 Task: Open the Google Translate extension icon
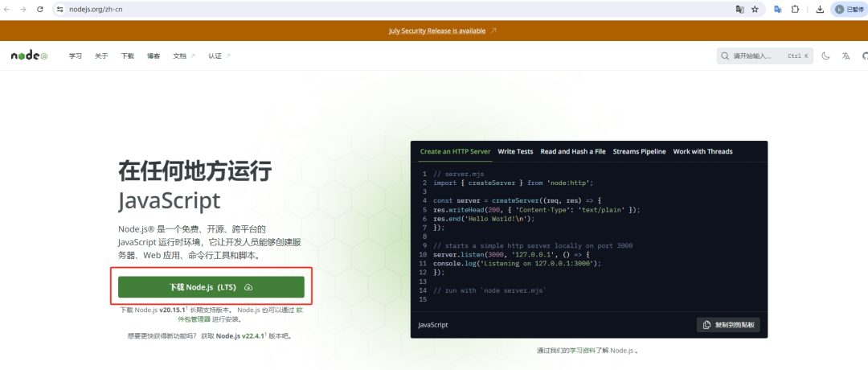click(778, 10)
